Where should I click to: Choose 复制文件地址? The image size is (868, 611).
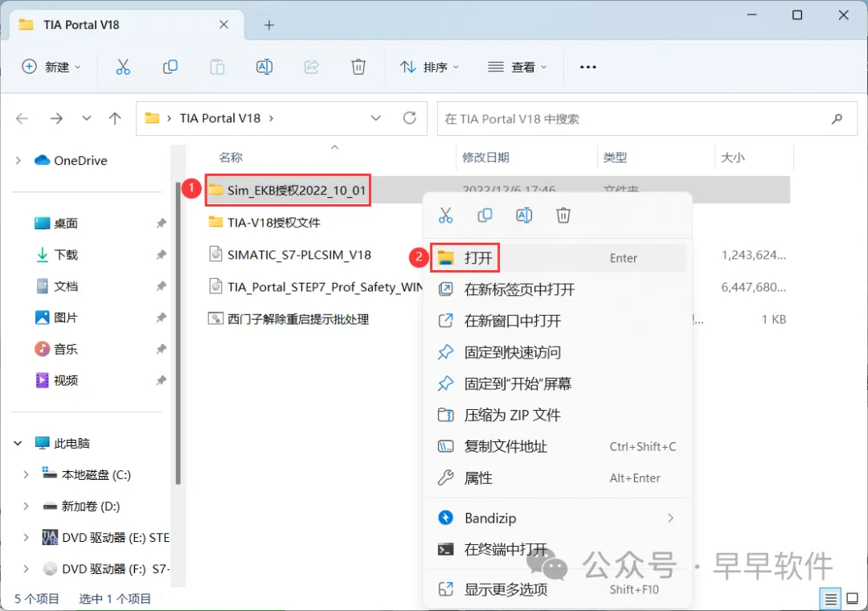click(x=558, y=446)
